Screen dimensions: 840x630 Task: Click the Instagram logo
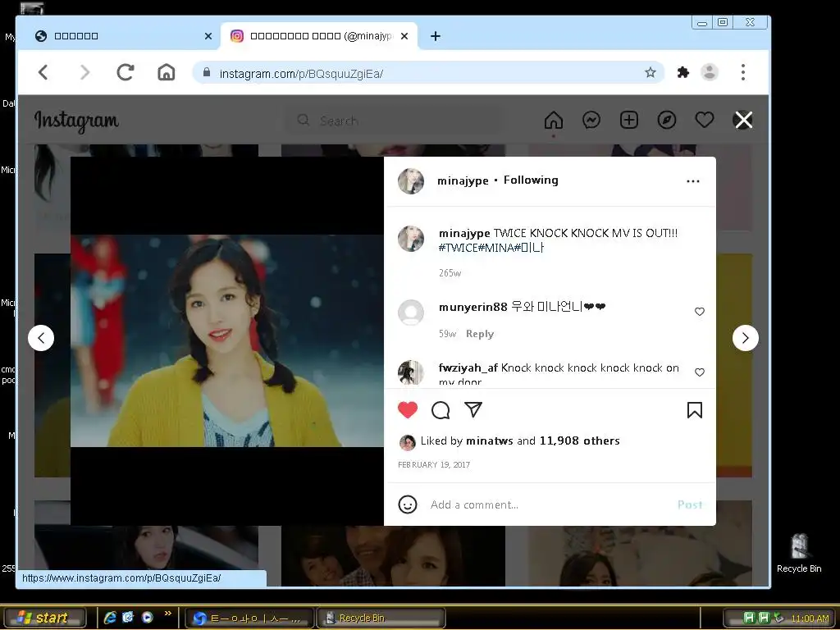(76, 121)
